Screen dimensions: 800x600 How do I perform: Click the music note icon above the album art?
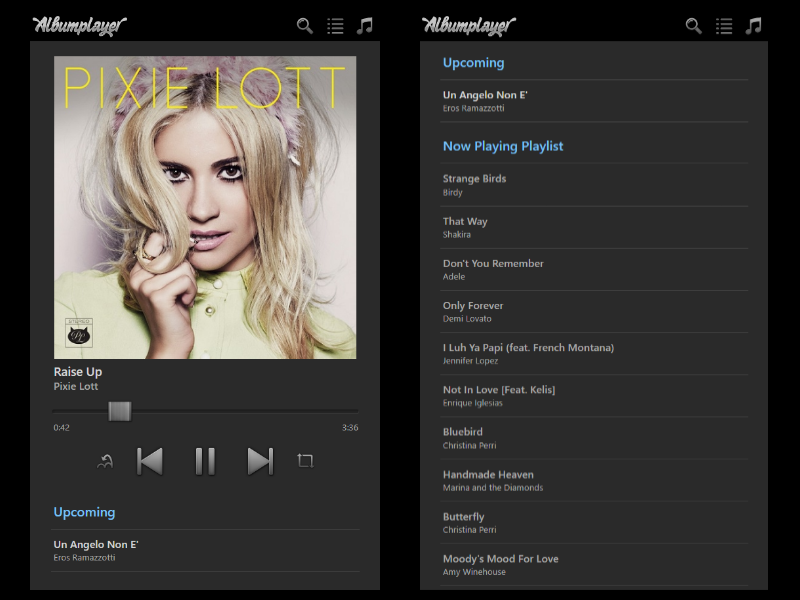coord(365,26)
